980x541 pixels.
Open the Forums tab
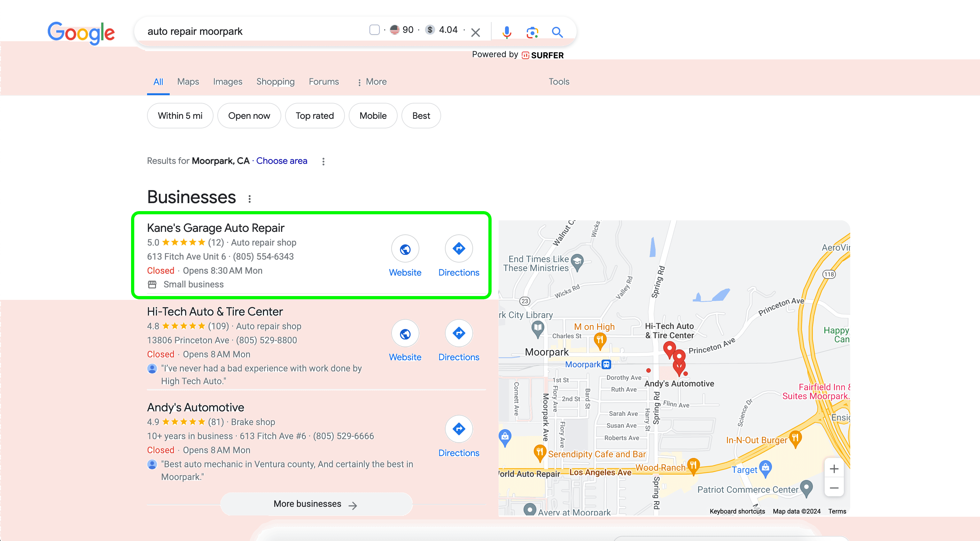324,82
